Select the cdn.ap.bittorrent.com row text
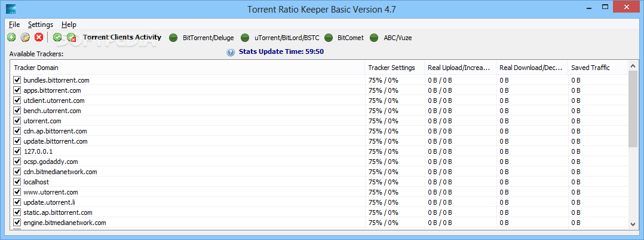Viewport: 644px width, 240px height. tap(55, 131)
